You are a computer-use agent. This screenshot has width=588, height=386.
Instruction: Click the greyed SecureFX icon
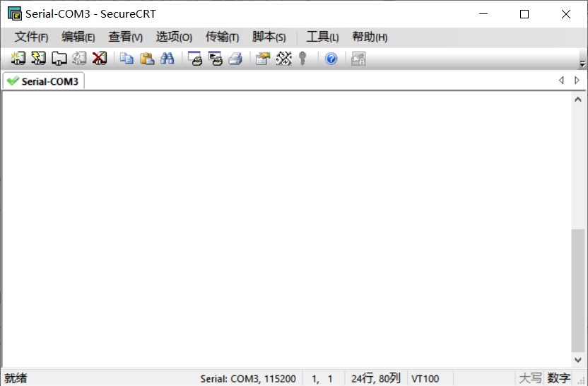coord(358,59)
